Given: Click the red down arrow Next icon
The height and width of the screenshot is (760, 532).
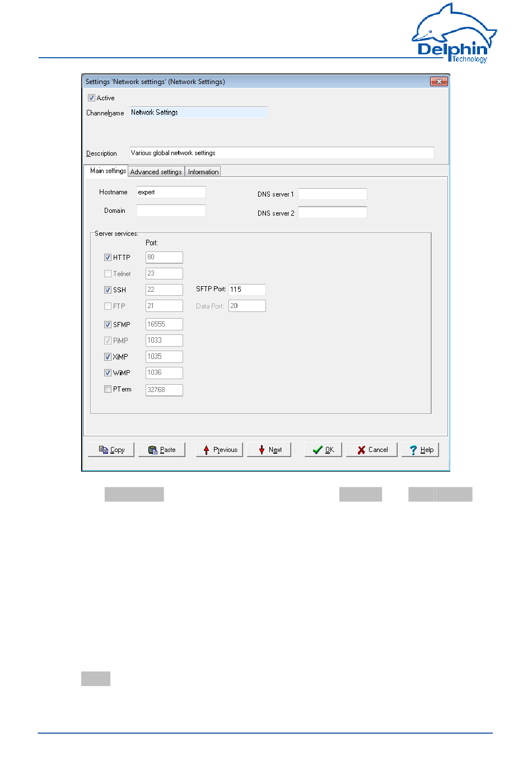Looking at the screenshot, I should click(262, 450).
